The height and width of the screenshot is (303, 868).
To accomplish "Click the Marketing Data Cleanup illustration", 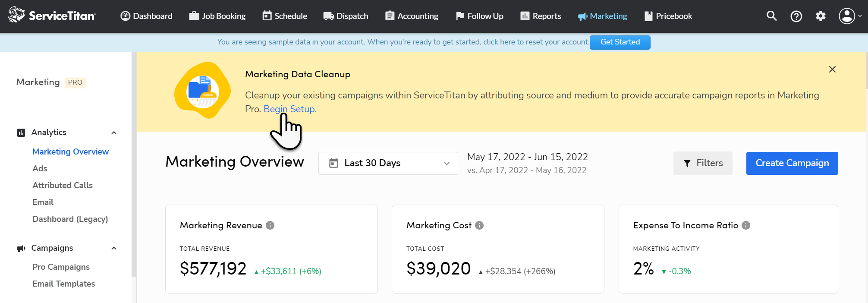I will coord(202,90).
